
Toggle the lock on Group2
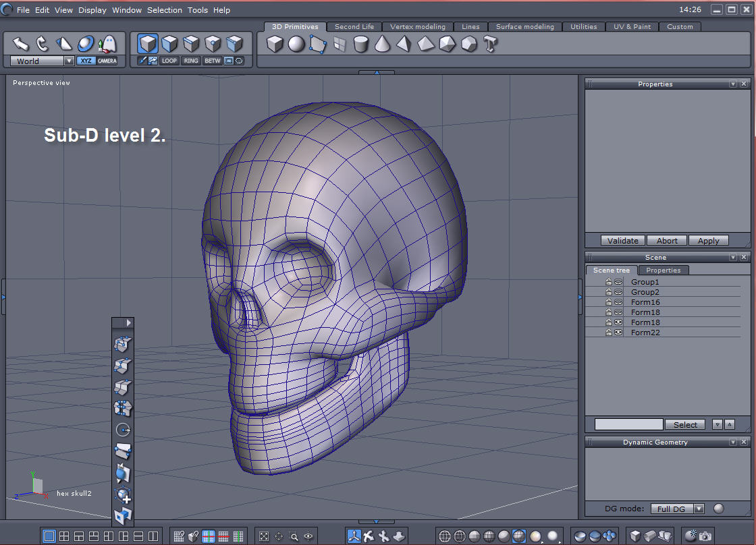pyautogui.click(x=608, y=292)
